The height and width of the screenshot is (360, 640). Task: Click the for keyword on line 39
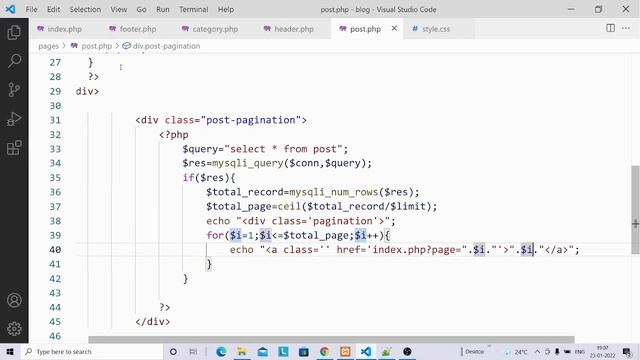coord(215,236)
